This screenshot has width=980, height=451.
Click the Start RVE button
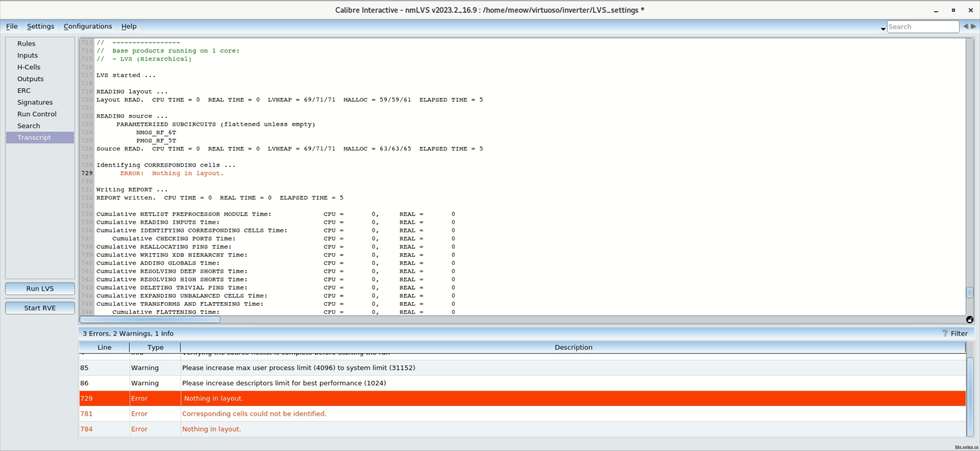click(x=40, y=308)
